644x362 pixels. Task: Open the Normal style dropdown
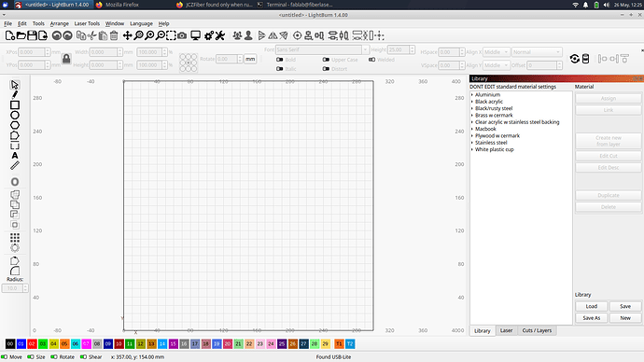tap(537, 52)
